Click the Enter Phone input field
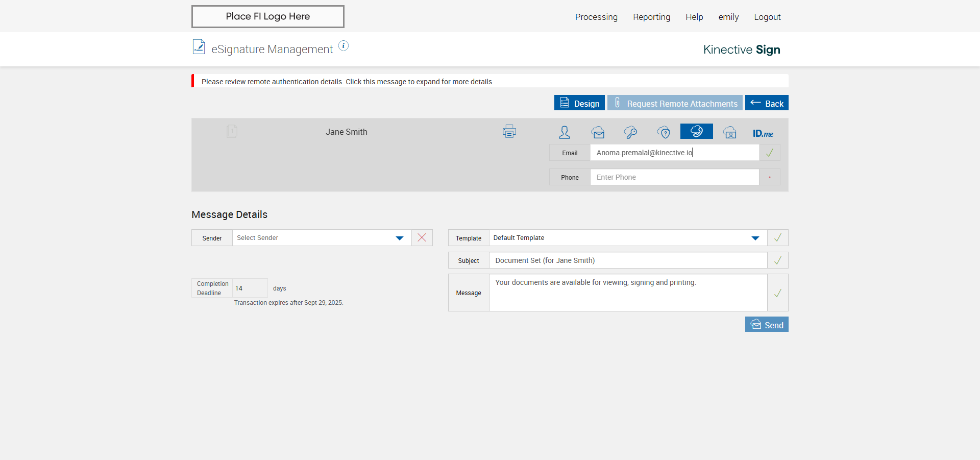The image size is (980, 460). (674, 177)
